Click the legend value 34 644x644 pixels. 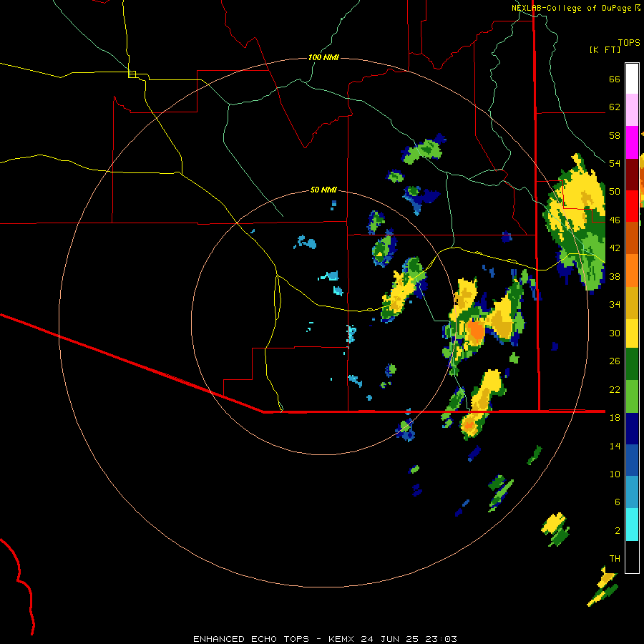(615, 305)
